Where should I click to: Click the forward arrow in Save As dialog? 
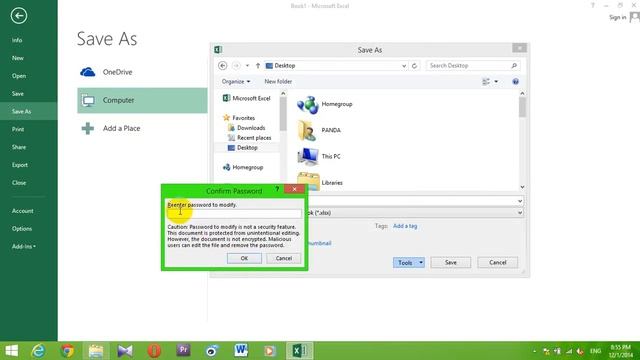(x=236, y=66)
